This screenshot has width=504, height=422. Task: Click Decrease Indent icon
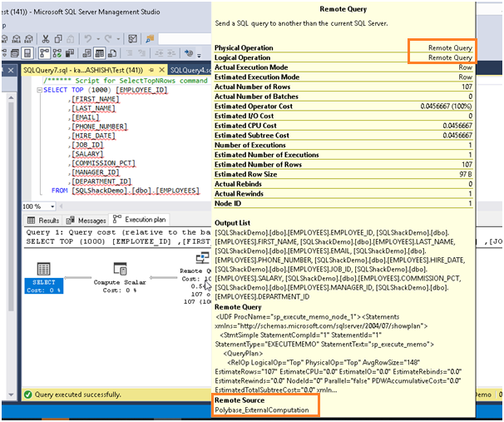(159, 53)
